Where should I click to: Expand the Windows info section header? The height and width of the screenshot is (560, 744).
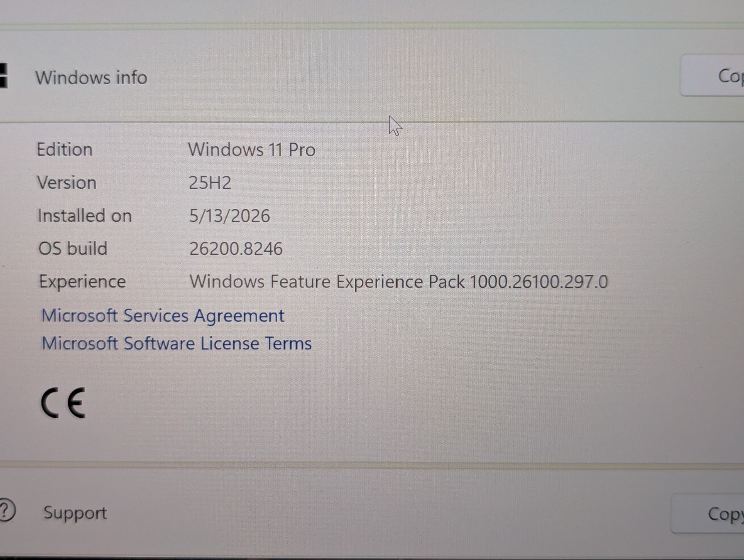click(372, 76)
